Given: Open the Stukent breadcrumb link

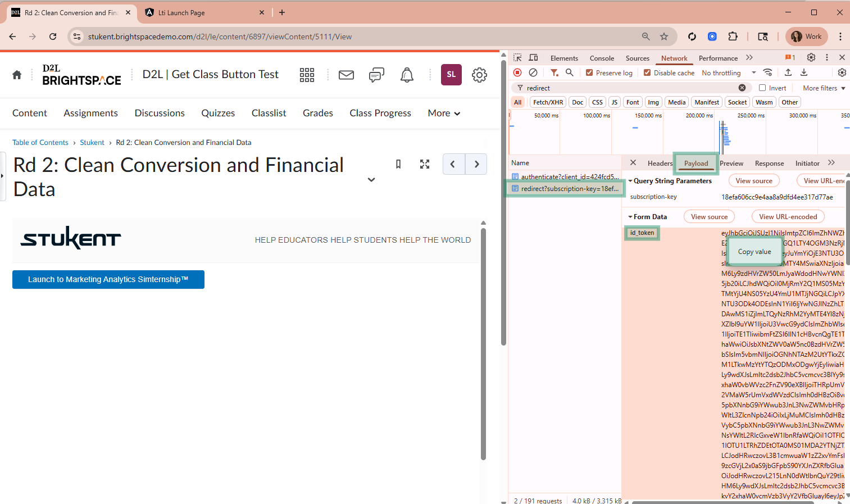Looking at the screenshot, I should click(x=92, y=142).
